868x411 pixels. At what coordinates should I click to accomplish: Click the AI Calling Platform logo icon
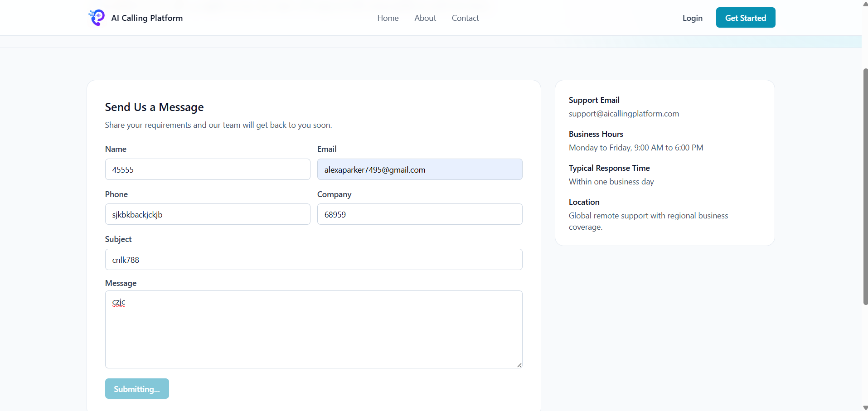point(97,18)
